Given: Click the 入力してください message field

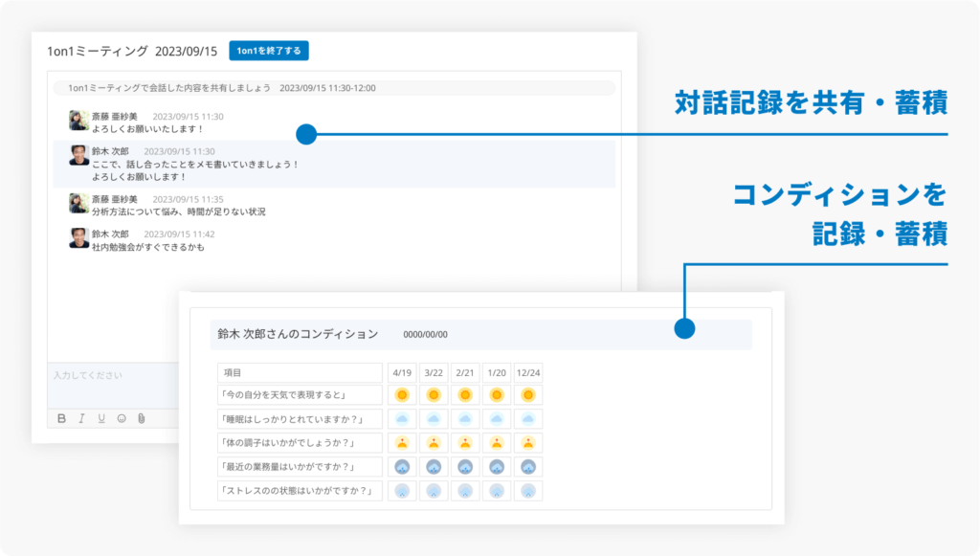Looking at the screenshot, I should pyautogui.click(x=113, y=385).
